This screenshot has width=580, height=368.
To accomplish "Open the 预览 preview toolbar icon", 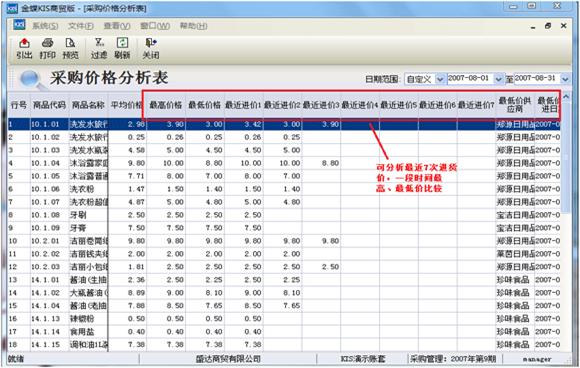I will 70,48.
